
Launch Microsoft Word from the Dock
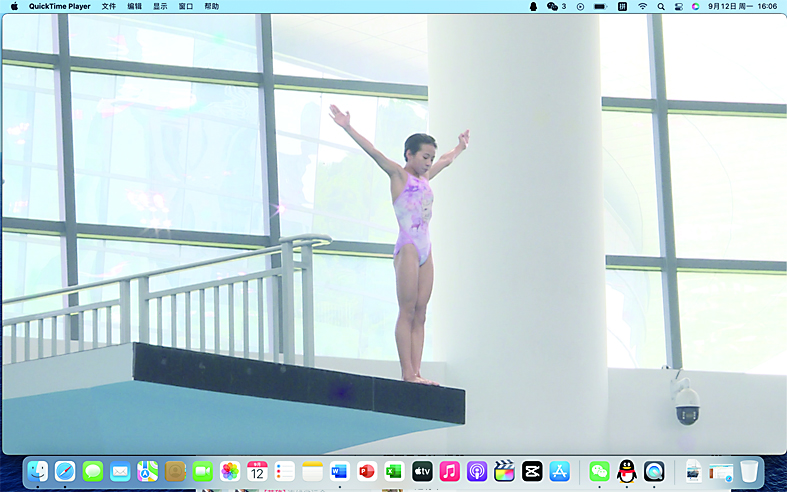coord(339,471)
